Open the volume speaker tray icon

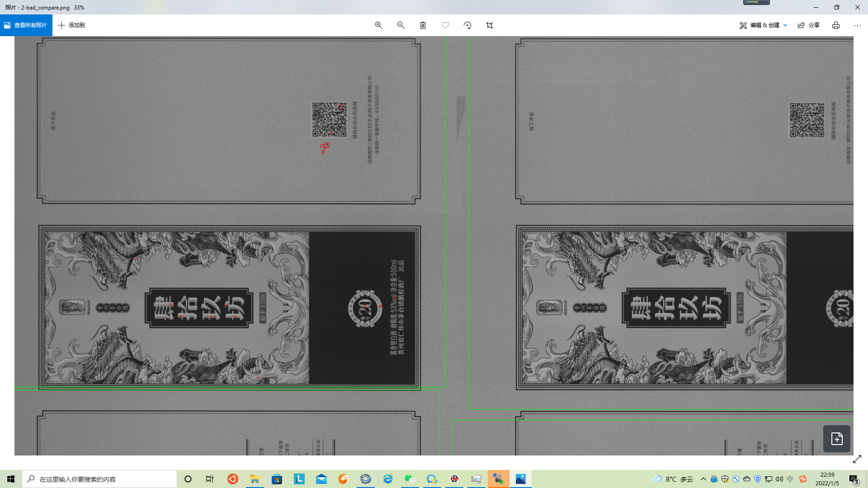pos(779,479)
